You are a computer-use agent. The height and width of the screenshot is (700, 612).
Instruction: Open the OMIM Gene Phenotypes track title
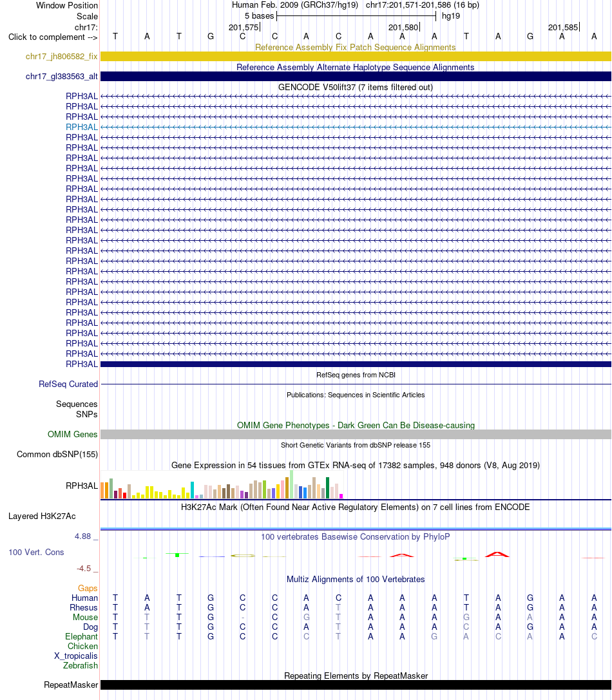click(356, 426)
